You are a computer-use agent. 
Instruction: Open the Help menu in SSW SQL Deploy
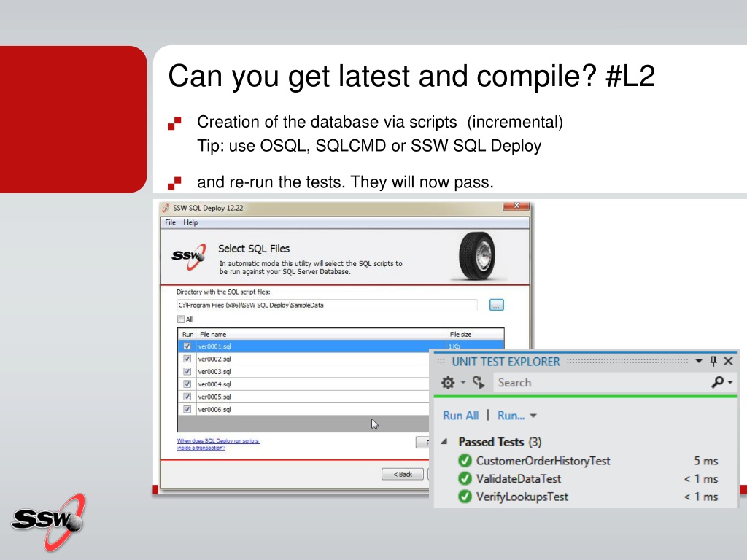pos(190,222)
